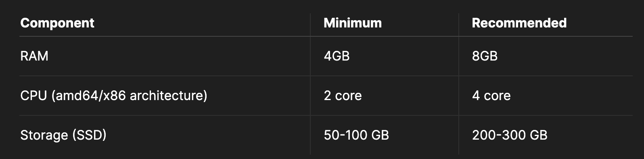Click the divider between Minimum and Recommended headers
This screenshot has height=159, width=644.
point(459,25)
